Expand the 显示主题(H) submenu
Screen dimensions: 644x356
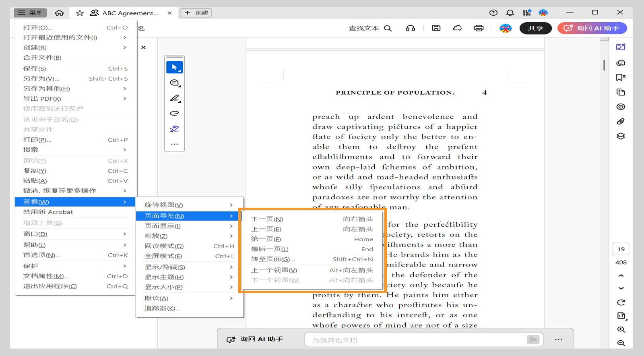(189, 277)
